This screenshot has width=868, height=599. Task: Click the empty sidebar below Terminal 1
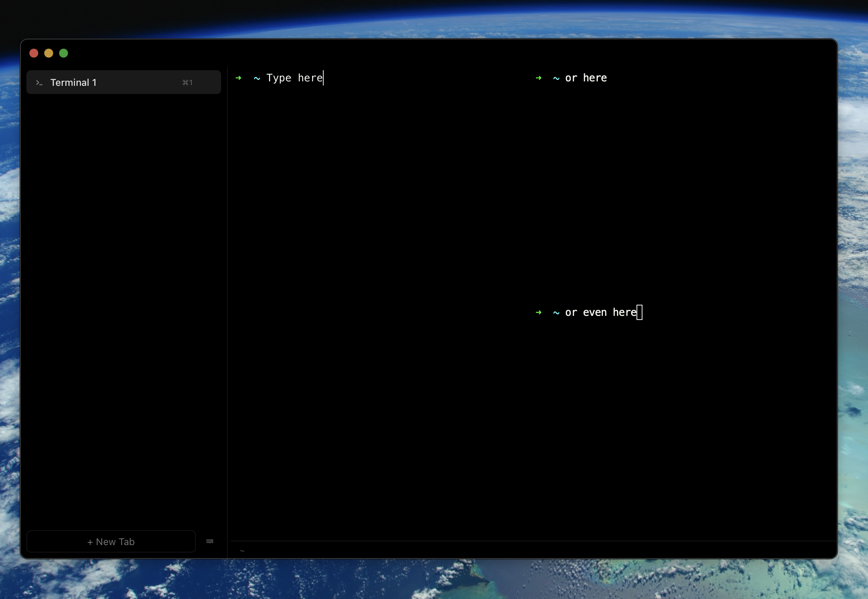tap(124, 300)
